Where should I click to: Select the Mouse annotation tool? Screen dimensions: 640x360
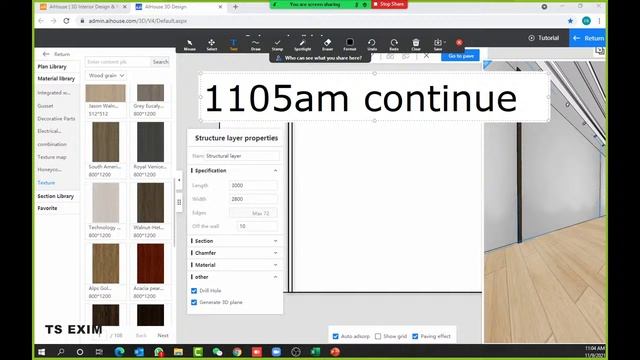tap(189, 44)
